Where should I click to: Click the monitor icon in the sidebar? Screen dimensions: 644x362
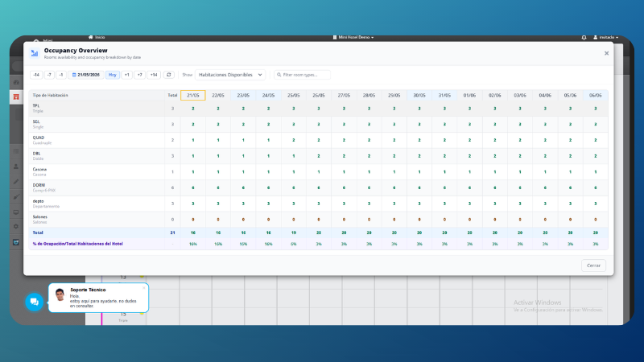pyautogui.click(x=16, y=212)
